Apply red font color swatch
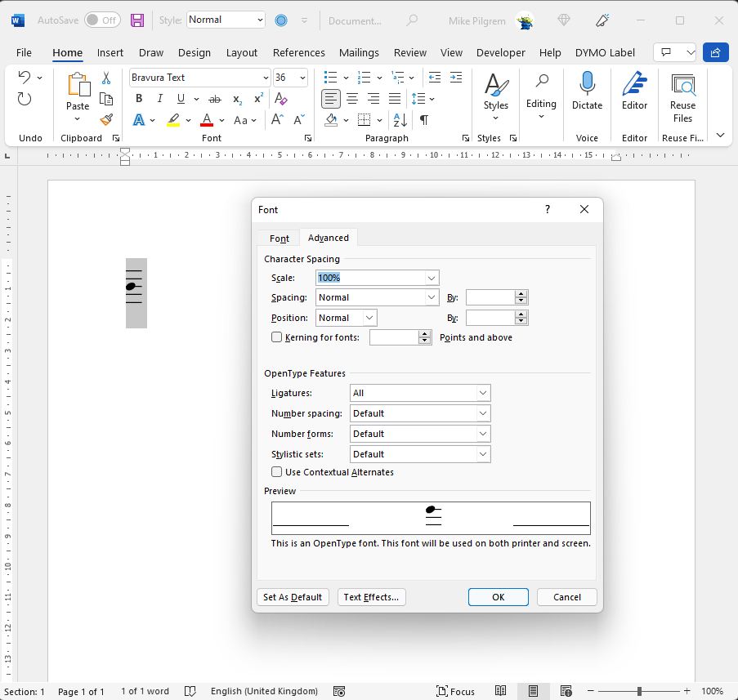The image size is (738, 700). click(207, 120)
